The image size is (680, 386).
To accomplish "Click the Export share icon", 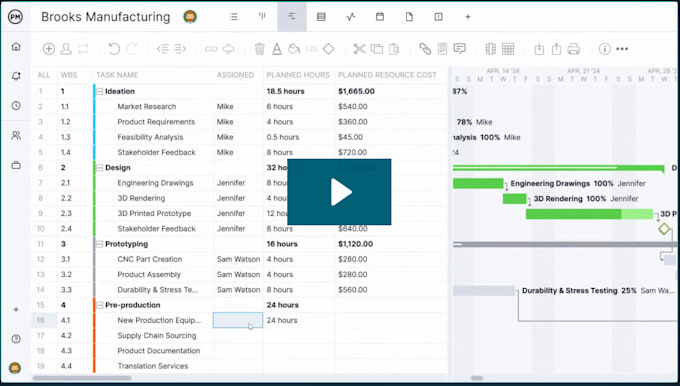I will (x=556, y=49).
